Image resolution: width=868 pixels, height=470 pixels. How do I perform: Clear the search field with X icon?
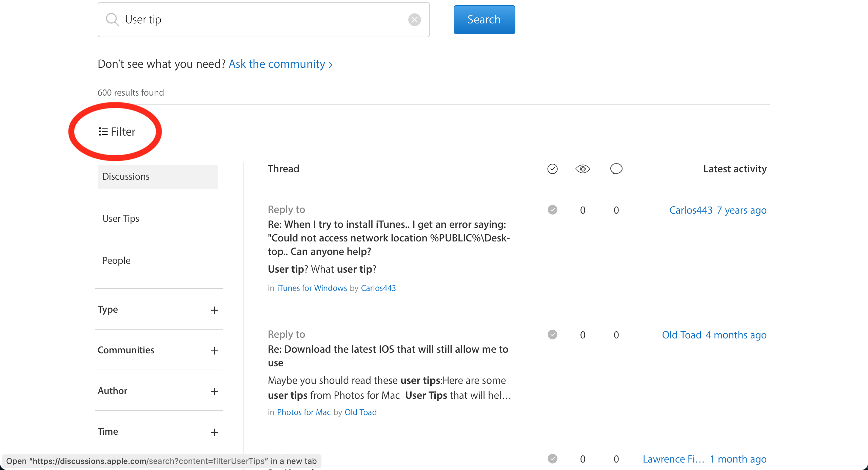pos(414,20)
